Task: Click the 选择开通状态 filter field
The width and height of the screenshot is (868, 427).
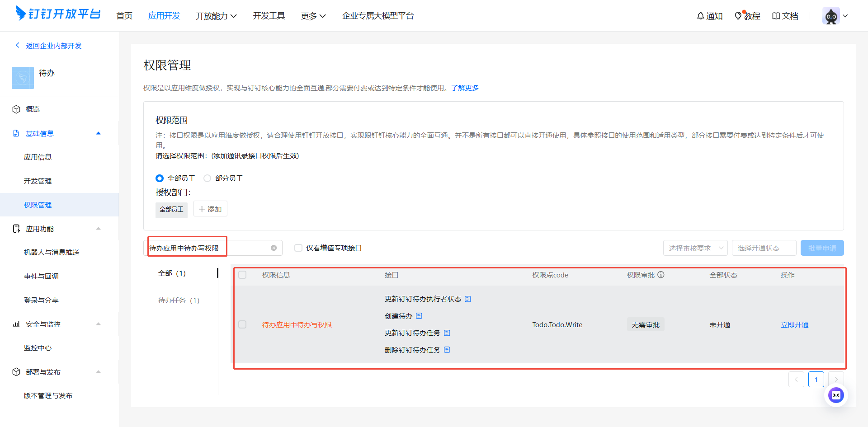Action: (764, 248)
